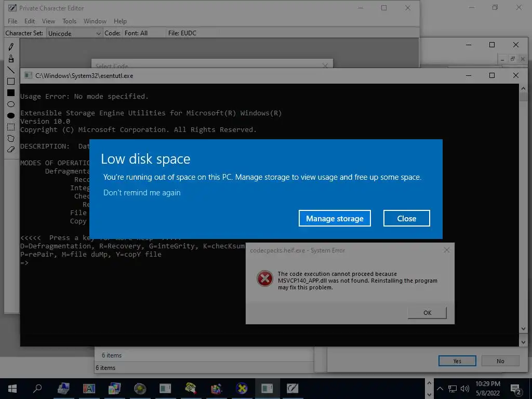Open the Tools menu
532x399 pixels.
69,21
